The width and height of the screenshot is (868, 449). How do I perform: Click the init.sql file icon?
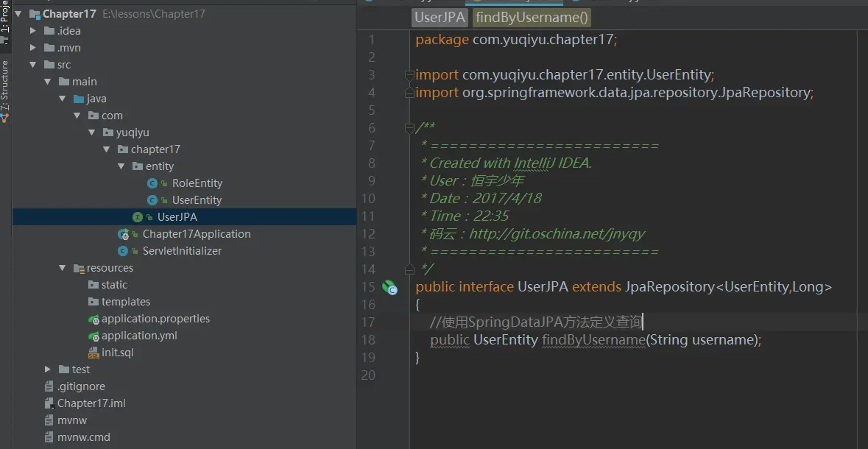[93, 353]
